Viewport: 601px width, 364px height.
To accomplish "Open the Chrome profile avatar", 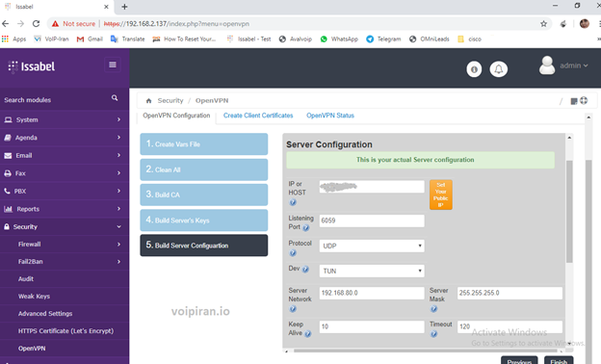I will pyautogui.click(x=584, y=24).
